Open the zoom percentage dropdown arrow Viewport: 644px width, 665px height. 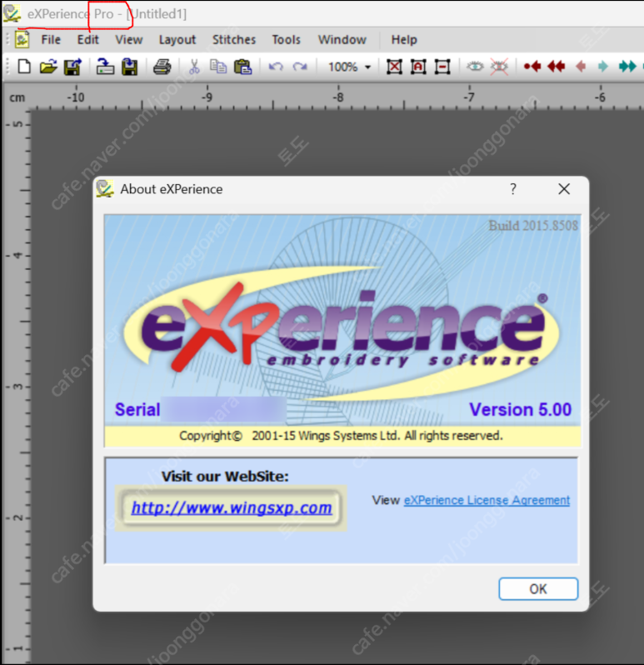[x=367, y=67]
